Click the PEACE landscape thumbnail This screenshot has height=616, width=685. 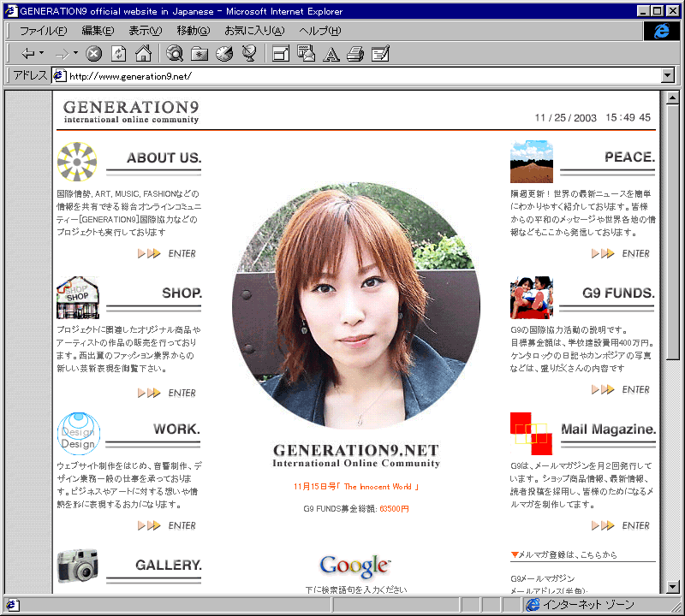[x=531, y=162]
